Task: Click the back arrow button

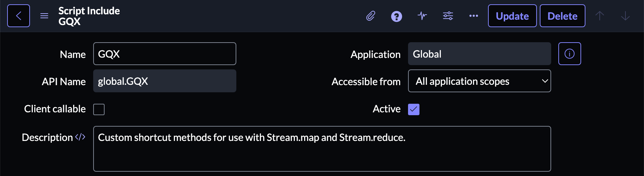Action: tap(19, 16)
